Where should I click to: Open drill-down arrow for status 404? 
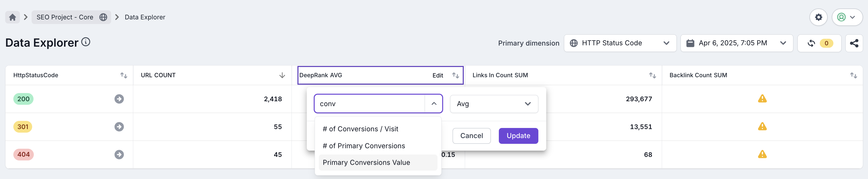119,154
